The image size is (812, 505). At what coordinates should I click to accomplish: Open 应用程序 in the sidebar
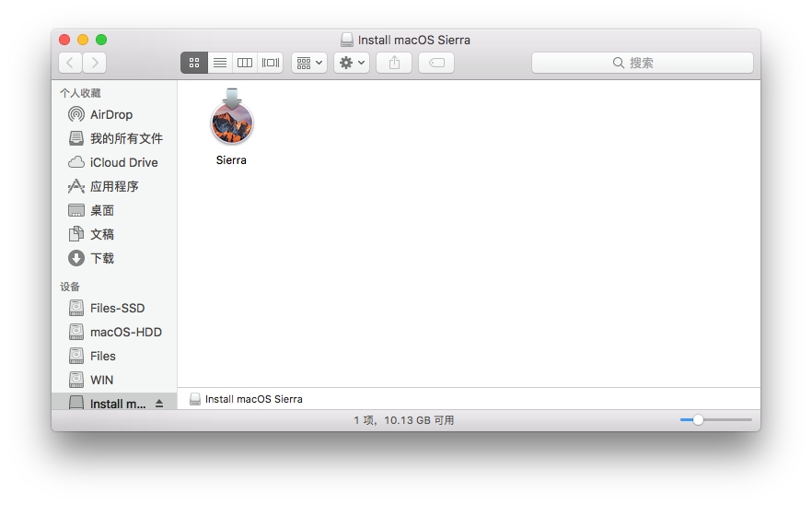point(114,186)
